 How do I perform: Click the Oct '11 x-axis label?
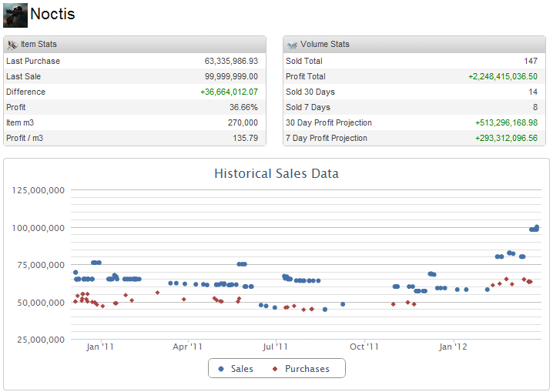click(x=364, y=347)
